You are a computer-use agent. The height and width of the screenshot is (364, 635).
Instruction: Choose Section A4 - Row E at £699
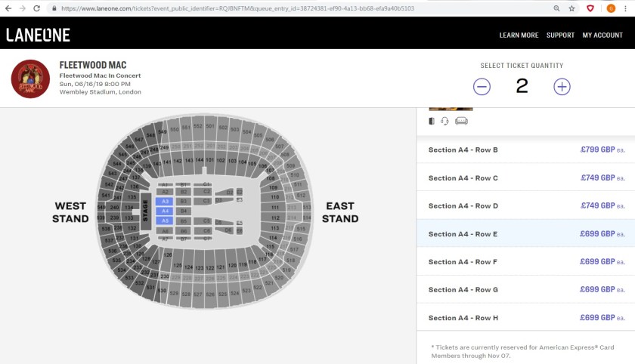[x=525, y=234]
